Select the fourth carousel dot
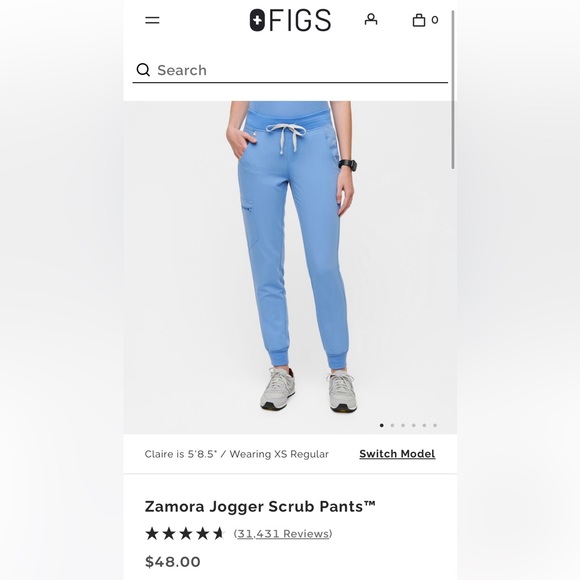 414,425
